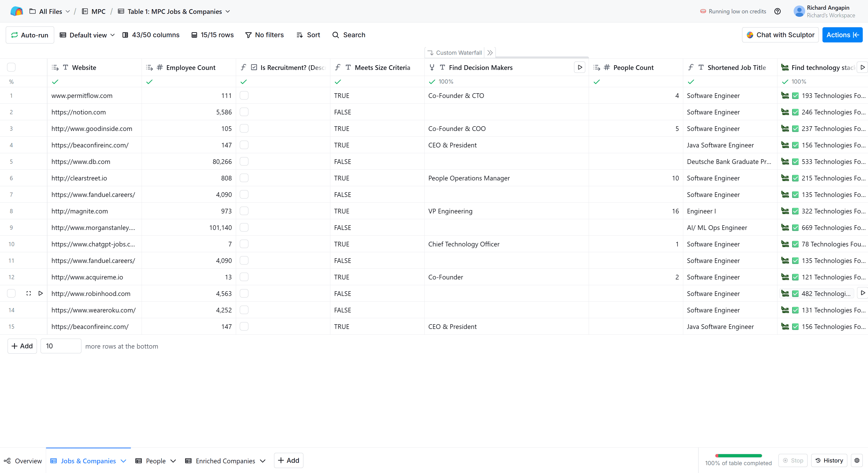Image resolution: width=868 pixels, height=473 pixels.
Task: Collapse Custom Waterfall with double-chevron icon
Action: click(x=490, y=53)
